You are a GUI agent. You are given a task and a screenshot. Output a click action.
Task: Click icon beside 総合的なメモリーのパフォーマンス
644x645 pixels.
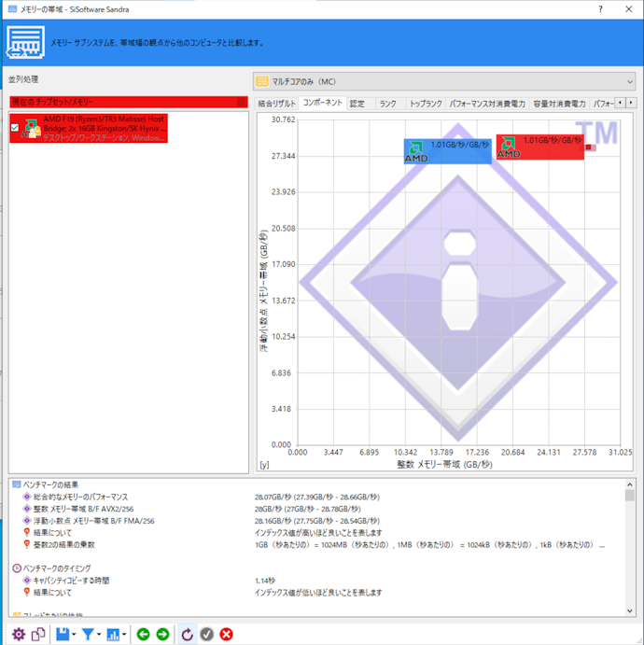(27, 497)
